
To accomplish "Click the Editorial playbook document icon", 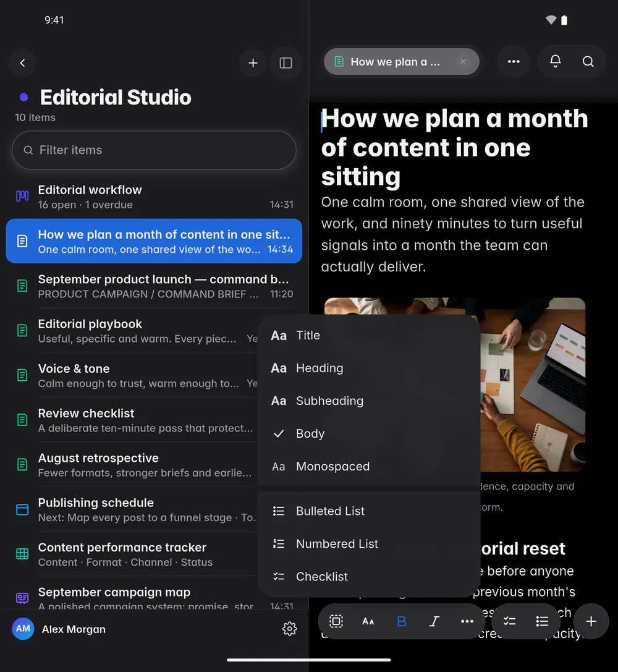I will pos(22,330).
